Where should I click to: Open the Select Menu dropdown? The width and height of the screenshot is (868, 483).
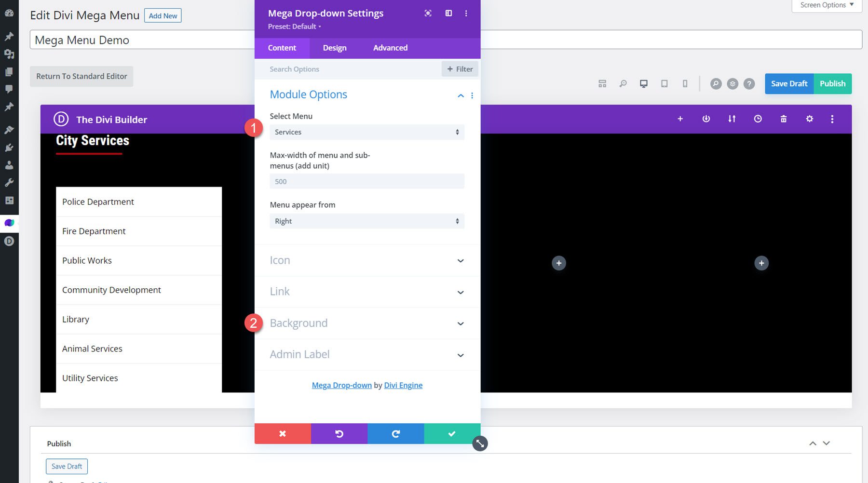(366, 132)
